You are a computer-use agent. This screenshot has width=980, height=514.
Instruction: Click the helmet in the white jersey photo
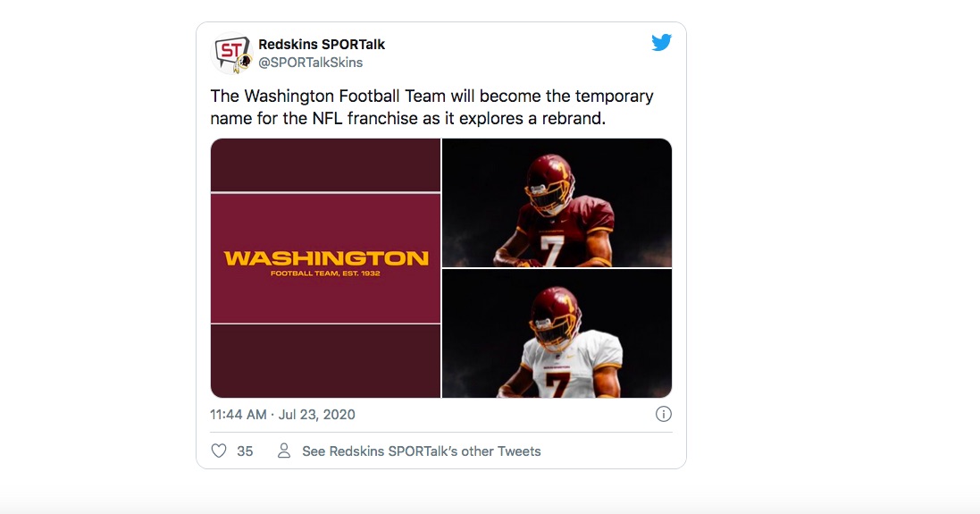[x=555, y=317]
